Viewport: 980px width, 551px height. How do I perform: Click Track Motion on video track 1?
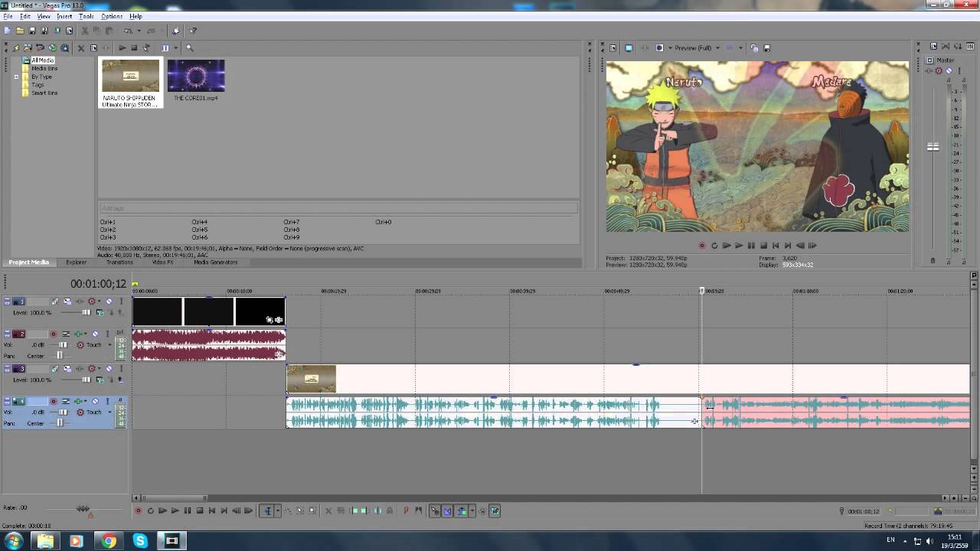[67, 302]
